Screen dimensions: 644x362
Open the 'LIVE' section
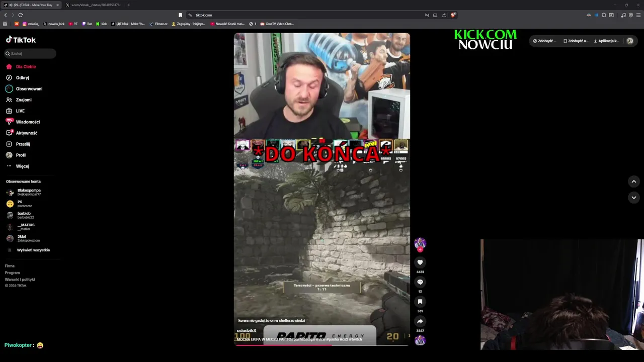[15, 111]
